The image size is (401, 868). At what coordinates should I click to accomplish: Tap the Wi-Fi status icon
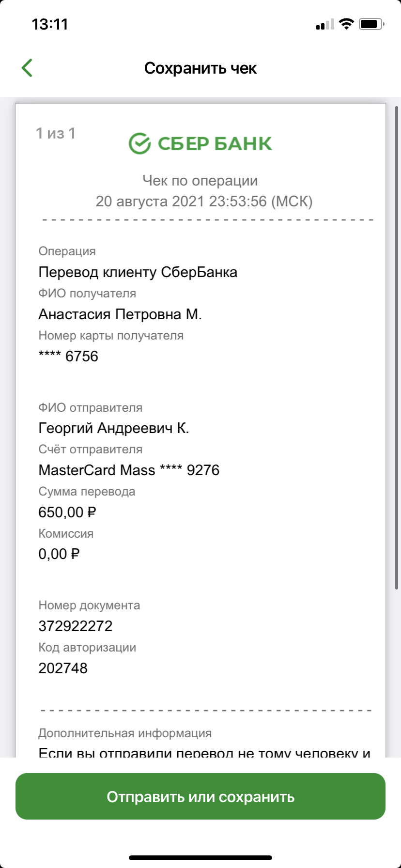(346, 24)
